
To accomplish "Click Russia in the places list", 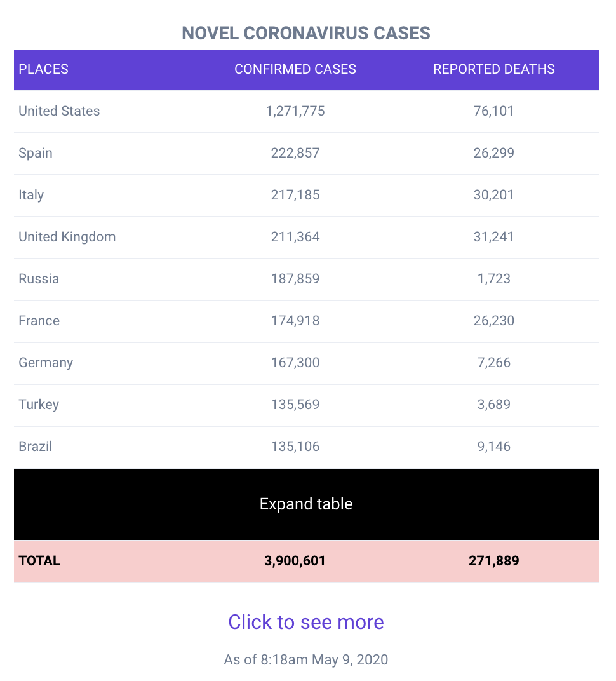I will pos(39,279).
